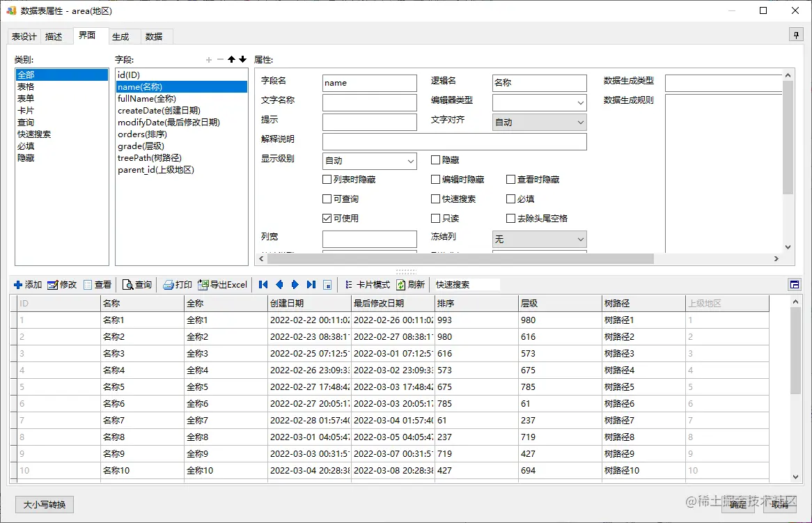Select 表格 in the category list
Screen dimensions: 812x523
(61, 86)
